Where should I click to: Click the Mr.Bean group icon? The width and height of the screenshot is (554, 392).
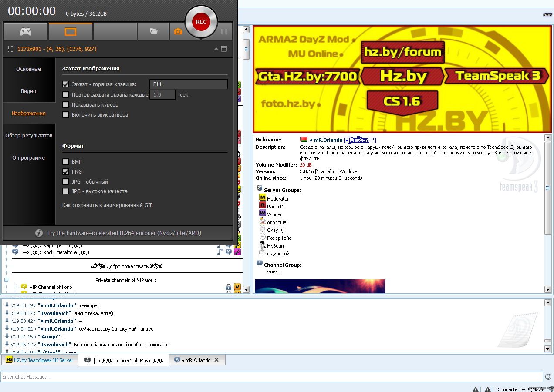262,245
